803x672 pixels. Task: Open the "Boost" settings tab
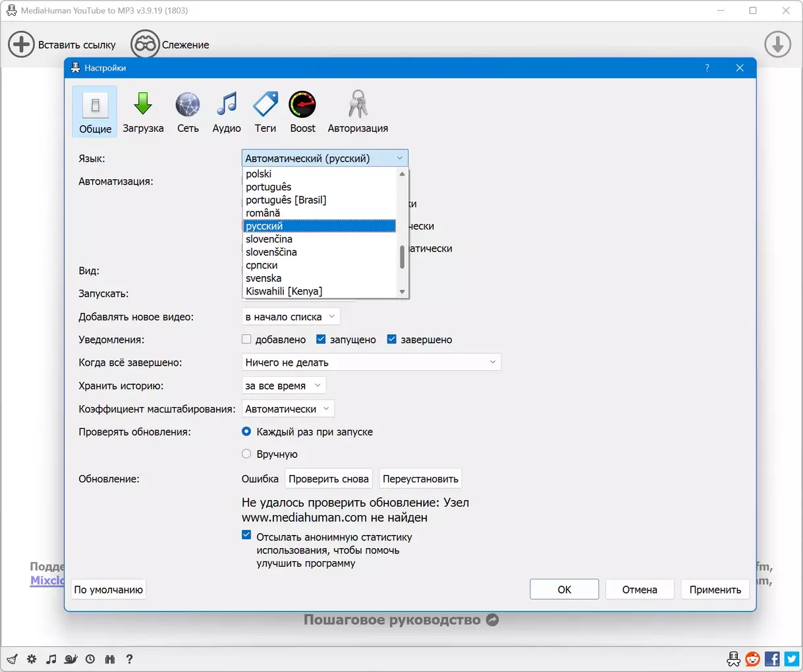[302, 112]
